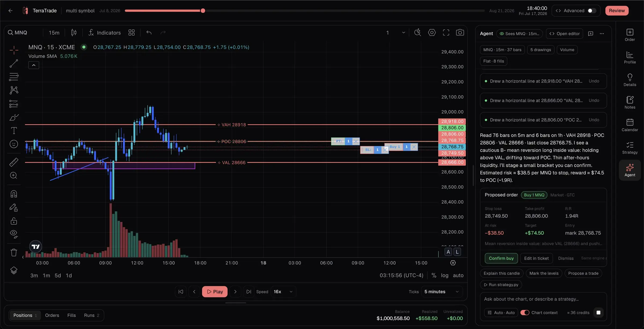Switch to the Orders tab
This screenshot has height=329, width=644.
(x=52, y=315)
